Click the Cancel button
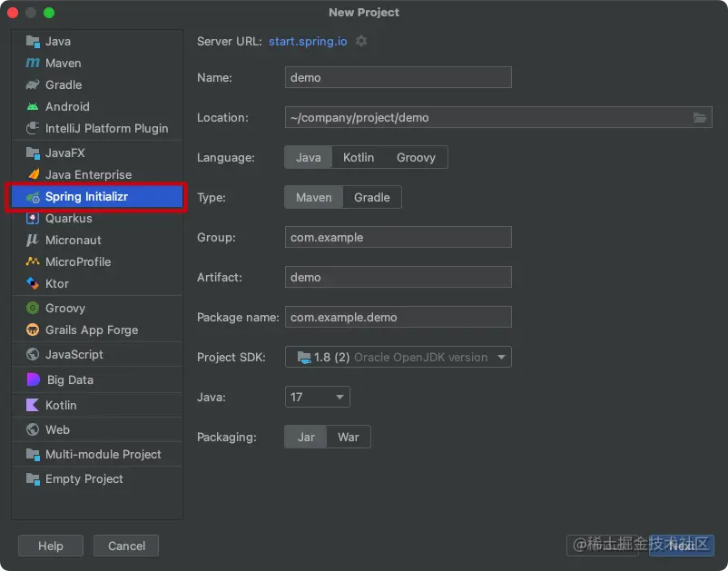The image size is (728, 571). [x=126, y=546]
